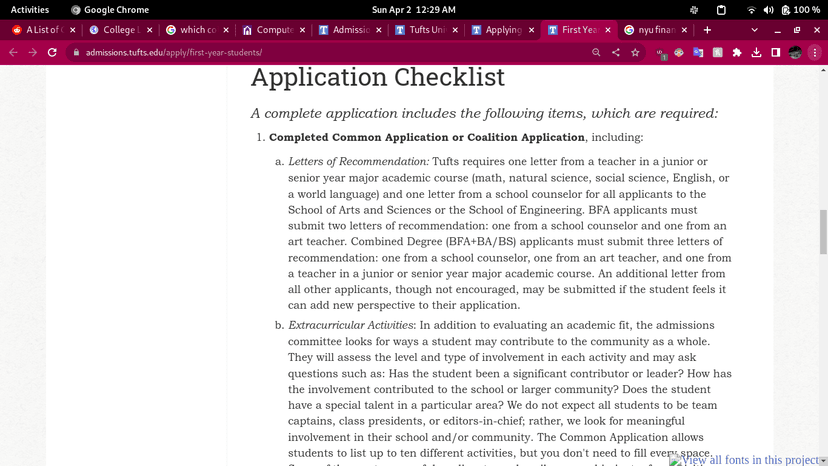
Task: Open a new tab with the plus button
Action: 707,30
